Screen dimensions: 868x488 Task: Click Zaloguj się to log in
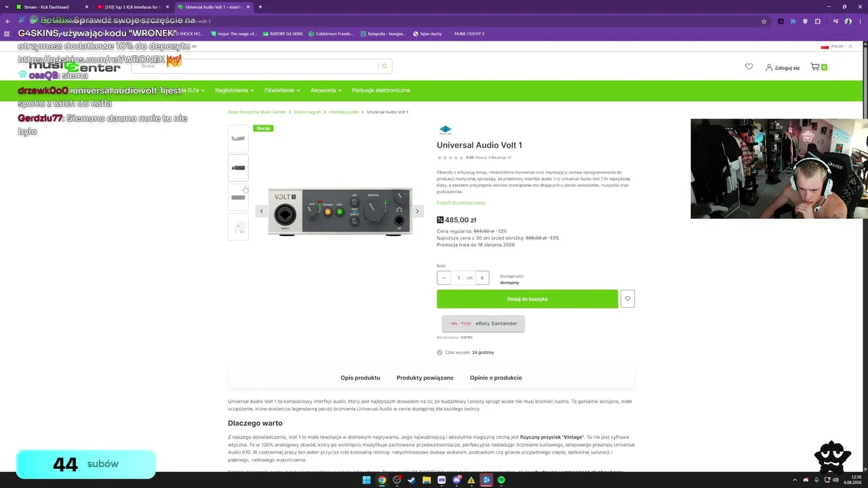pos(783,68)
